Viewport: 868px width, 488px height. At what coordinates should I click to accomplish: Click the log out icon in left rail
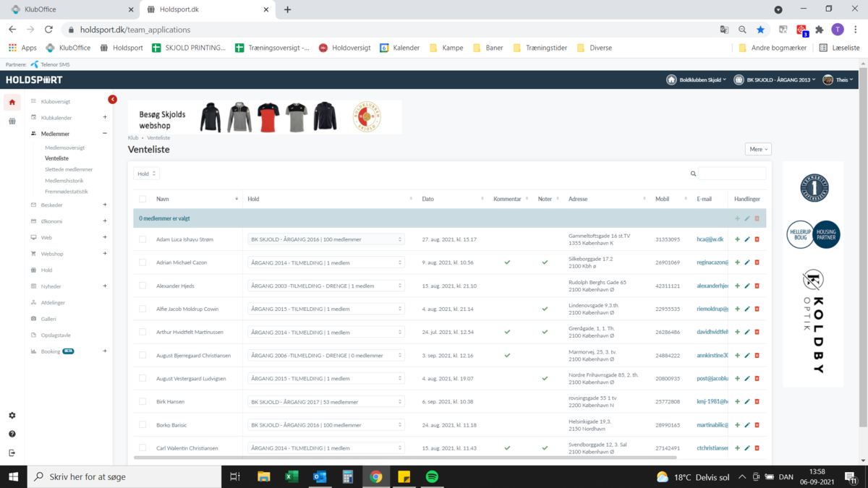[x=12, y=453]
